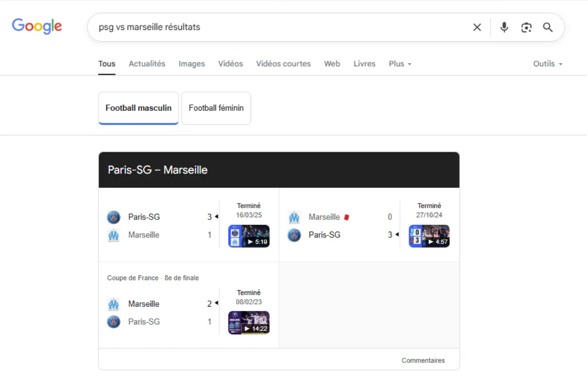Click the Google logo
This screenshot has height=386, width=588.
(x=37, y=26)
